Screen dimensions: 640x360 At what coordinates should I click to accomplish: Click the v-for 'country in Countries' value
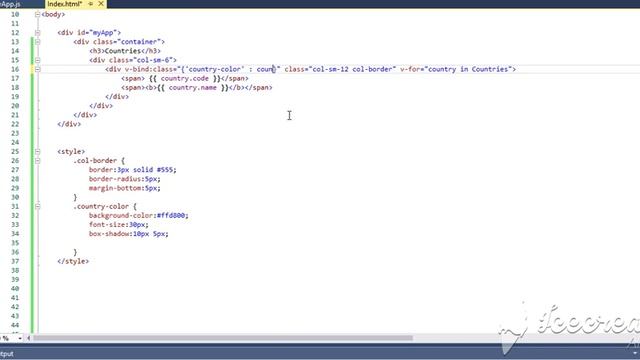coord(468,69)
